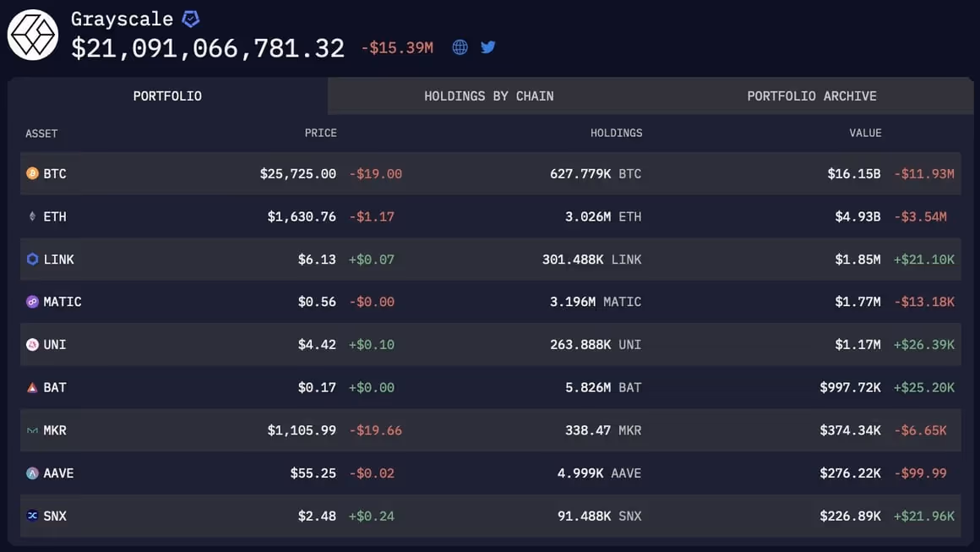Click the verified badge next to Grayscale

click(x=192, y=17)
